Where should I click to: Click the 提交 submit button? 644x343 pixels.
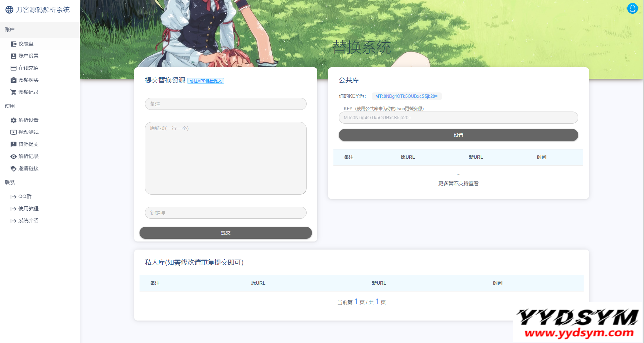click(x=226, y=233)
